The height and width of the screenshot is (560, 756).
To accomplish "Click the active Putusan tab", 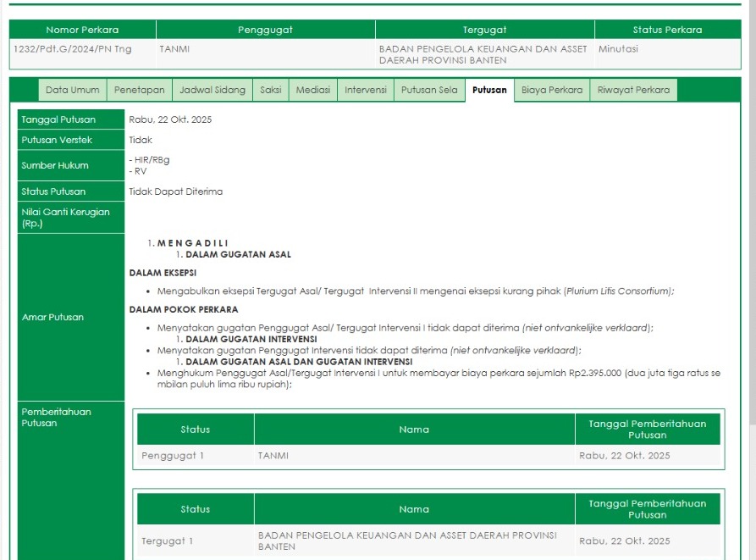I will coord(489,90).
